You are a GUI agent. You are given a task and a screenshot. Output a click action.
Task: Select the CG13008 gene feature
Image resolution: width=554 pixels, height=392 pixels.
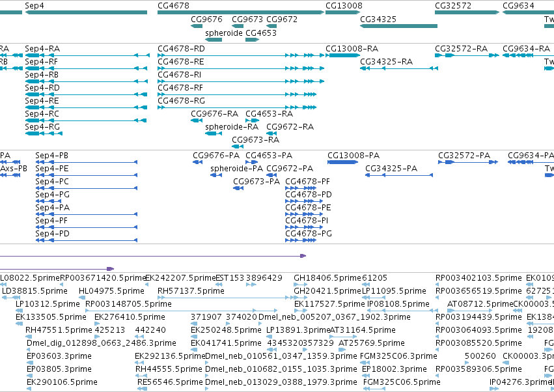coord(342,12)
